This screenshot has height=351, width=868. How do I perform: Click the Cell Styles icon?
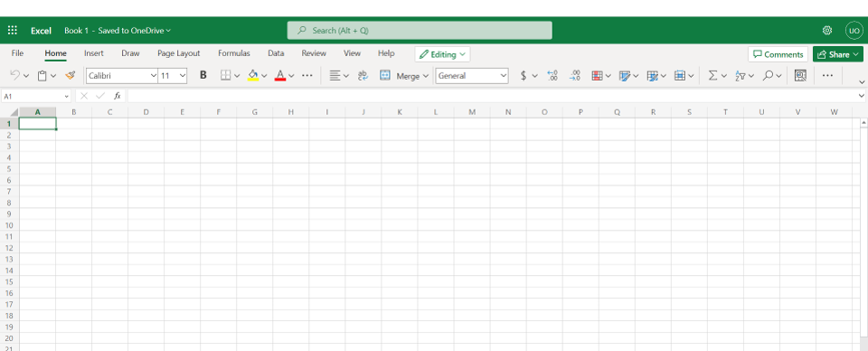625,76
